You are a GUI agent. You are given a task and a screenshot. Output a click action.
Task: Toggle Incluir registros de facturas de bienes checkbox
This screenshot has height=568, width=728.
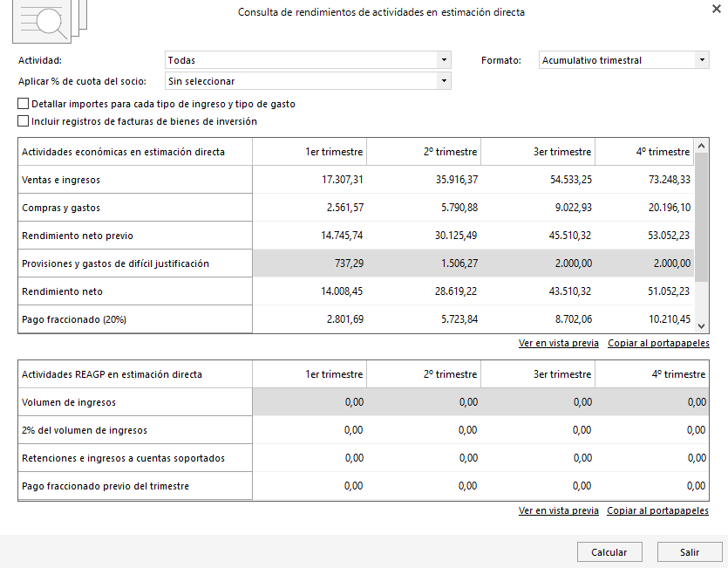coord(23,121)
